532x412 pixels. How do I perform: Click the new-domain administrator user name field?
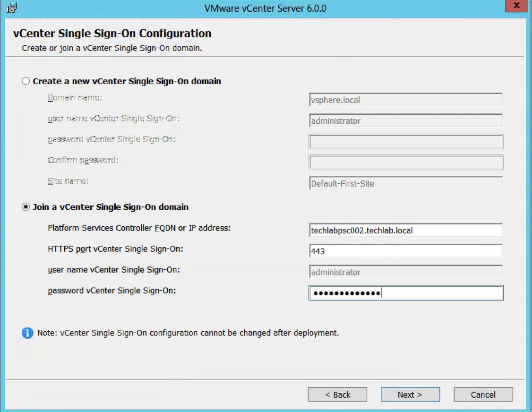[x=406, y=120]
